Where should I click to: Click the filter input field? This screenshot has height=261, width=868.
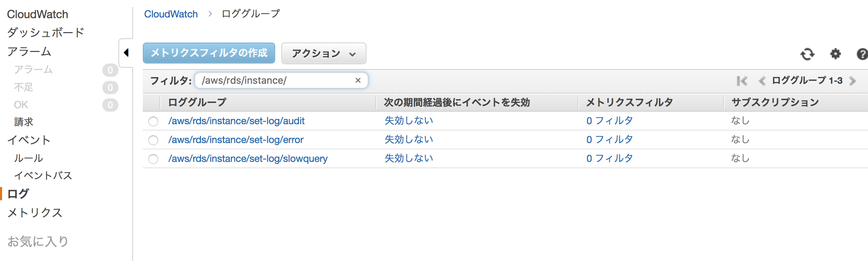[275, 80]
